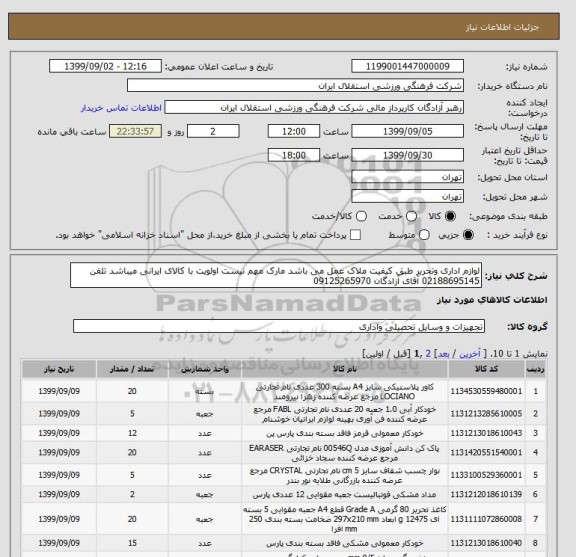
Task: Select the کالا radio button
Action: (450, 216)
